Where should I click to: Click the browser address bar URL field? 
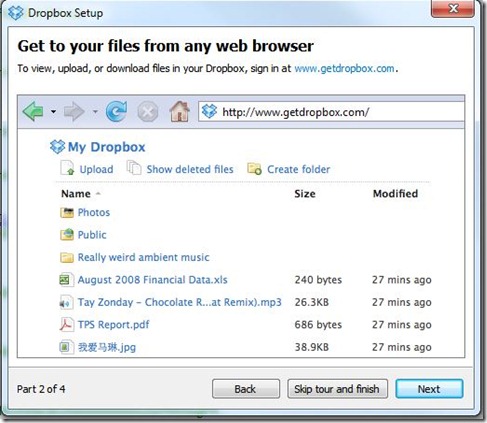coord(331,112)
